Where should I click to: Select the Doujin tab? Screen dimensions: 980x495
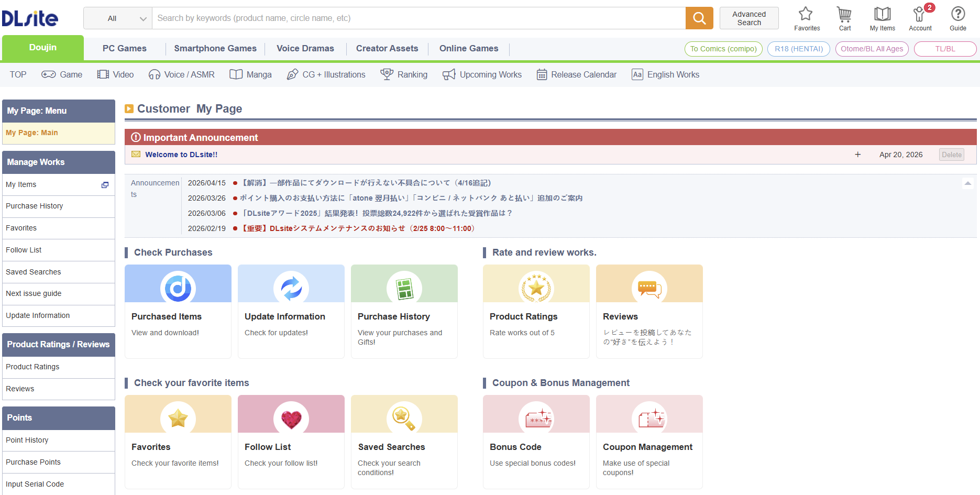(x=43, y=48)
